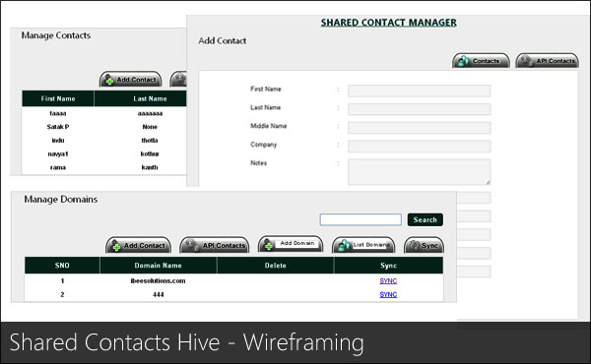Click Add Contact button in Manage Domains

click(x=138, y=245)
